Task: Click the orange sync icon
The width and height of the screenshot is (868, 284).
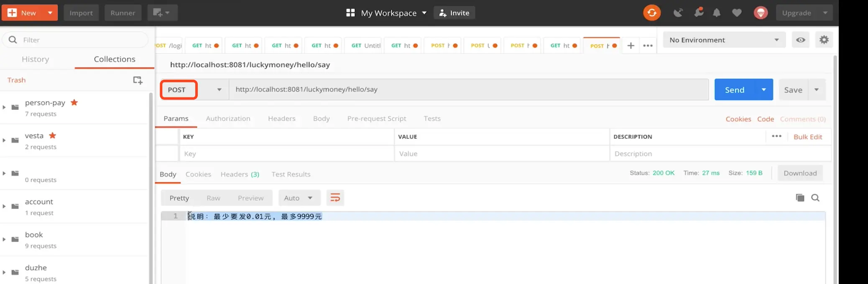Action: click(651, 13)
